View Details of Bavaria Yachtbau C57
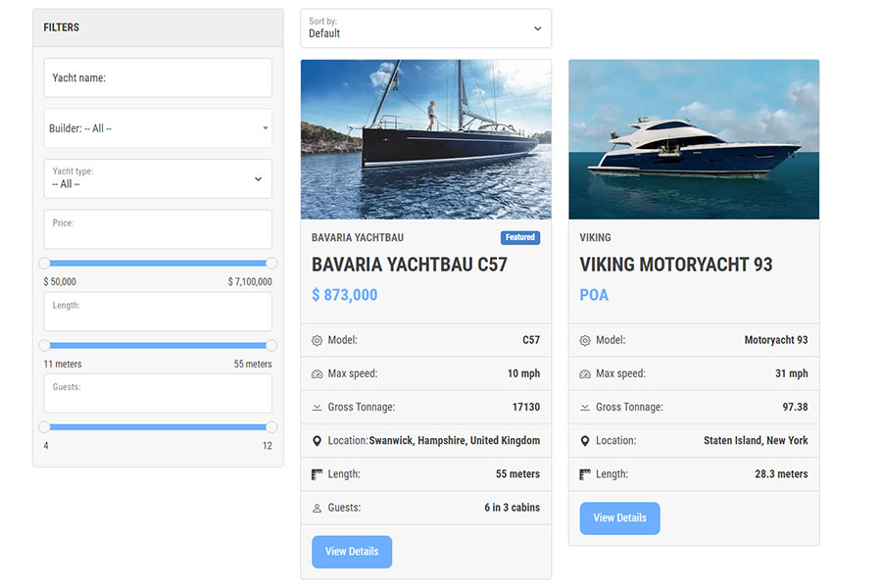The width and height of the screenshot is (882, 588). [352, 552]
